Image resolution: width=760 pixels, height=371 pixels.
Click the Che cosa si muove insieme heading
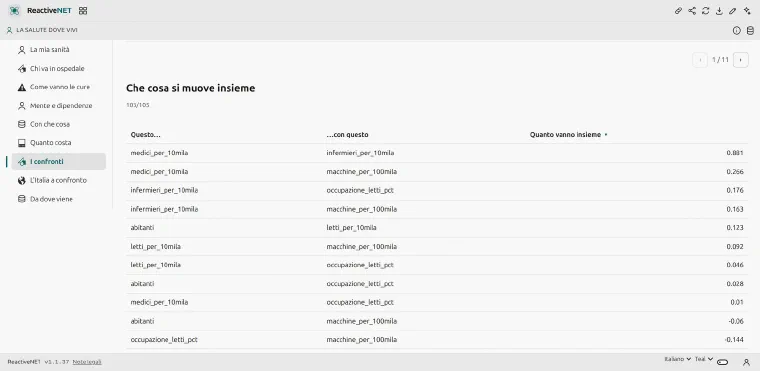pyautogui.click(x=190, y=88)
